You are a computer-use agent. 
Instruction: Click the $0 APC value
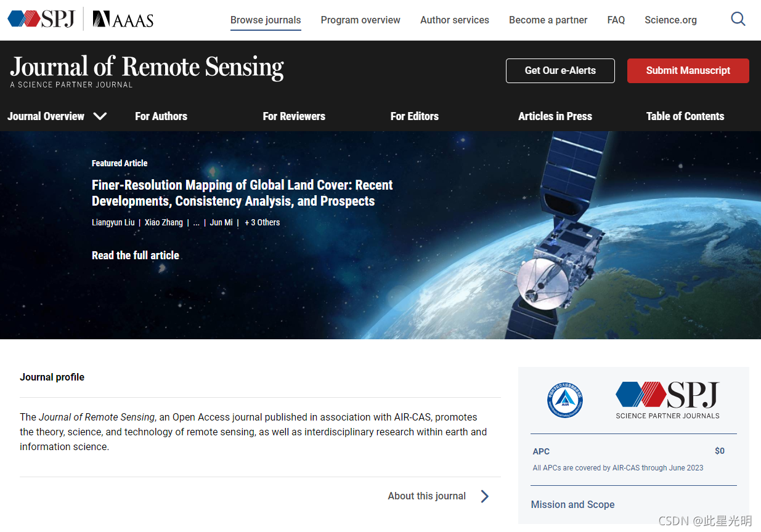click(x=720, y=451)
